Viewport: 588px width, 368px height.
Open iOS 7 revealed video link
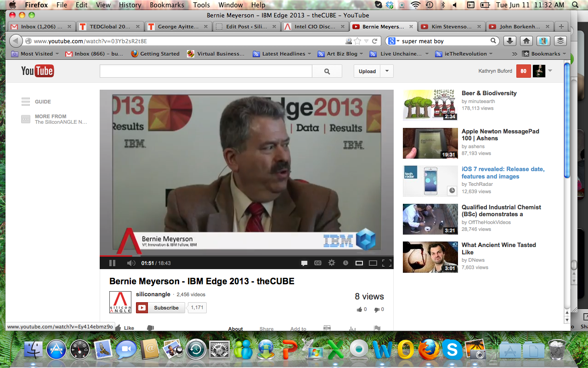[x=503, y=172]
